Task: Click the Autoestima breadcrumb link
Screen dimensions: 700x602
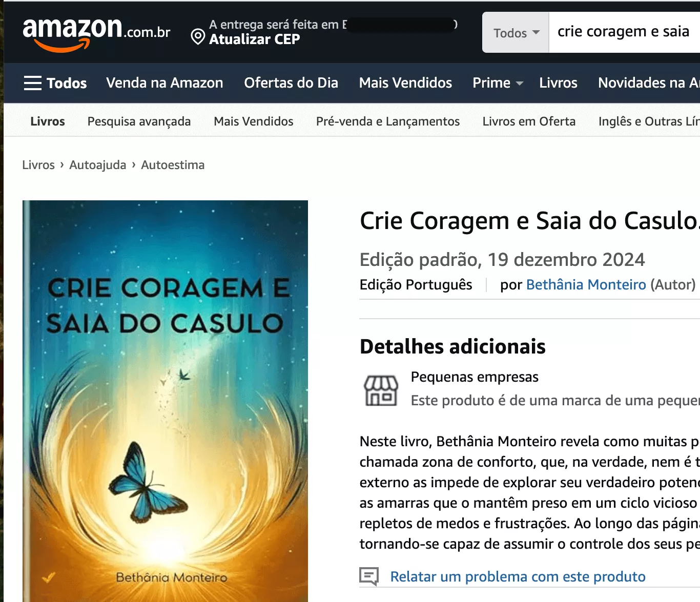Action: (173, 165)
